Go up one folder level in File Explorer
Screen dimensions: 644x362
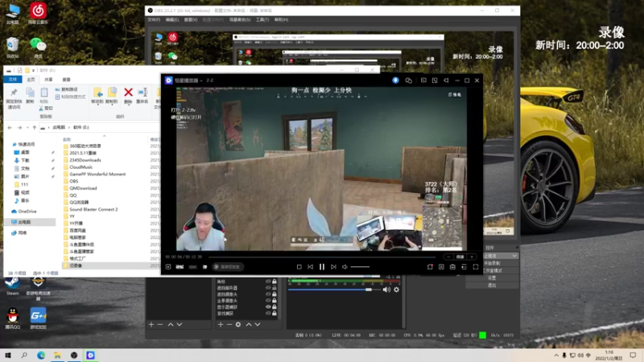point(34,128)
